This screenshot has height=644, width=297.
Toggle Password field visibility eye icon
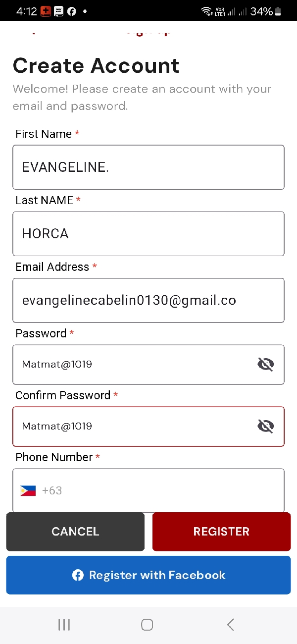pyautogui.click(x=266, y=365)
